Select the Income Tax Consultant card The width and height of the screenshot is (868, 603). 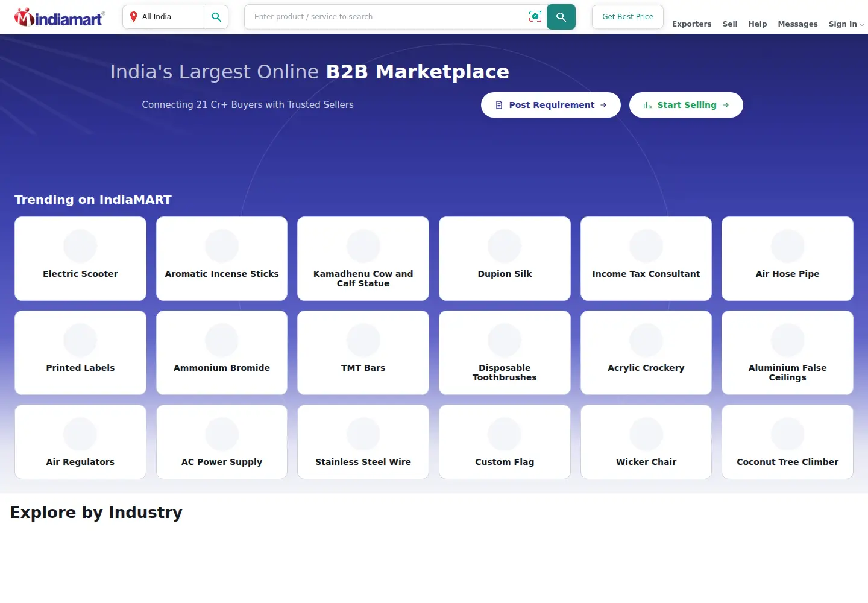646,259
